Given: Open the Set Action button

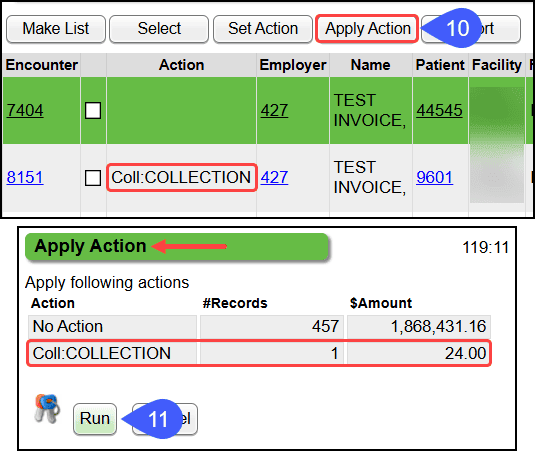Looking at the screenshot, I should click(x=263, y=29).
